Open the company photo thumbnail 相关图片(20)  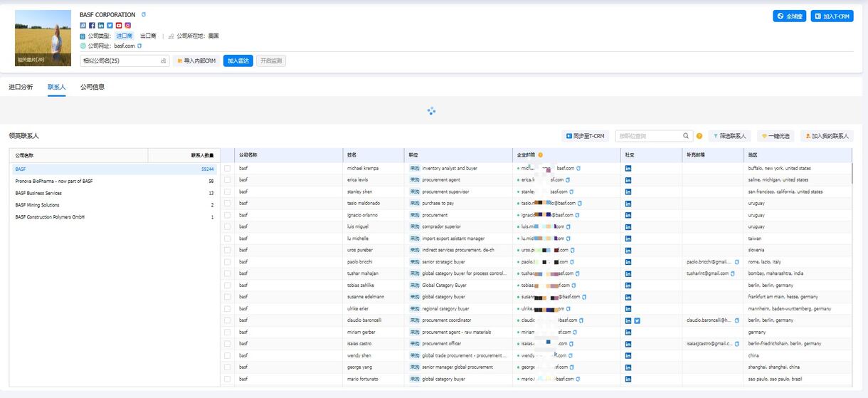[43, 38]
